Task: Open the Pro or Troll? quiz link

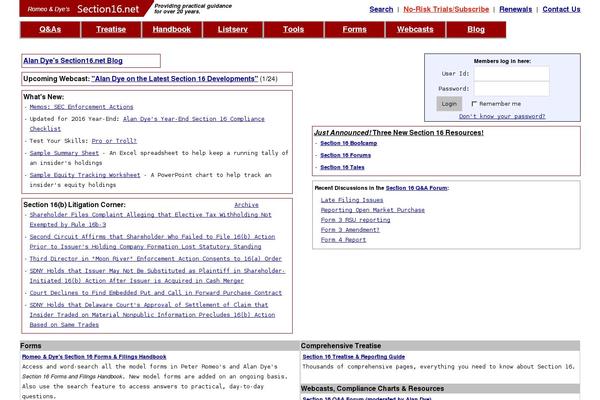Action: click(114, 141)
